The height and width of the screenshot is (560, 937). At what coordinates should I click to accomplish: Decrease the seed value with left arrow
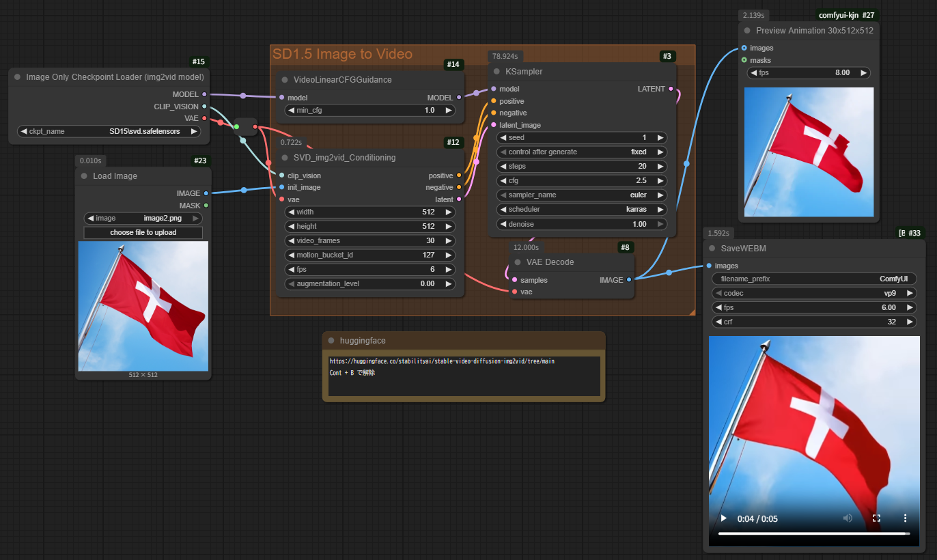point(503,138)
